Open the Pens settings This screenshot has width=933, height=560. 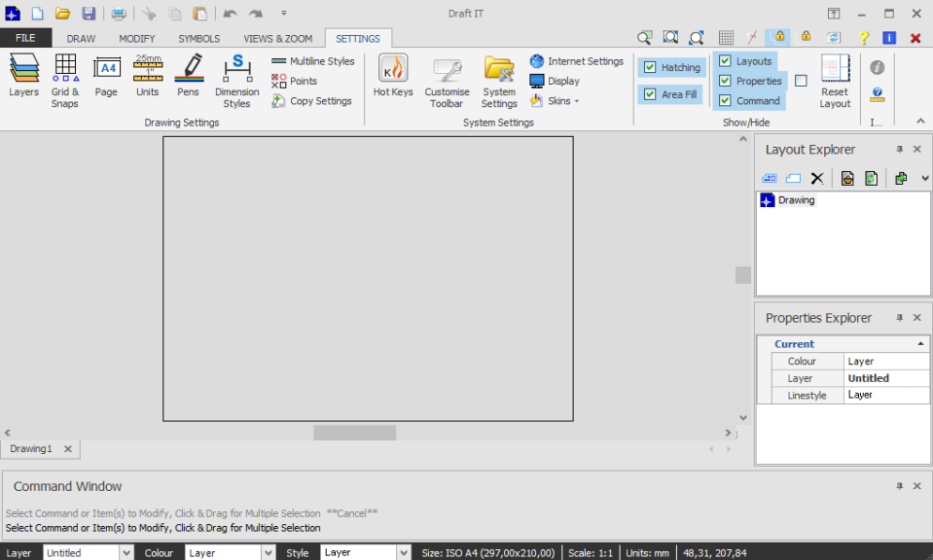pyautogui.click(x=189, y=76)
